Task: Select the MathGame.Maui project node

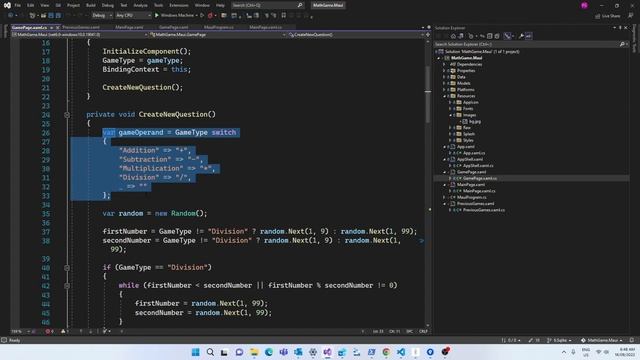Action: (x=466, y=58)
